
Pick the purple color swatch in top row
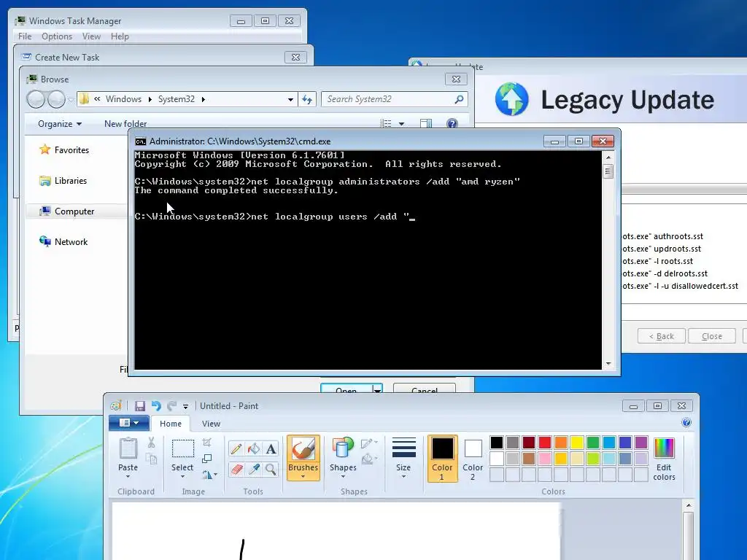641,443
